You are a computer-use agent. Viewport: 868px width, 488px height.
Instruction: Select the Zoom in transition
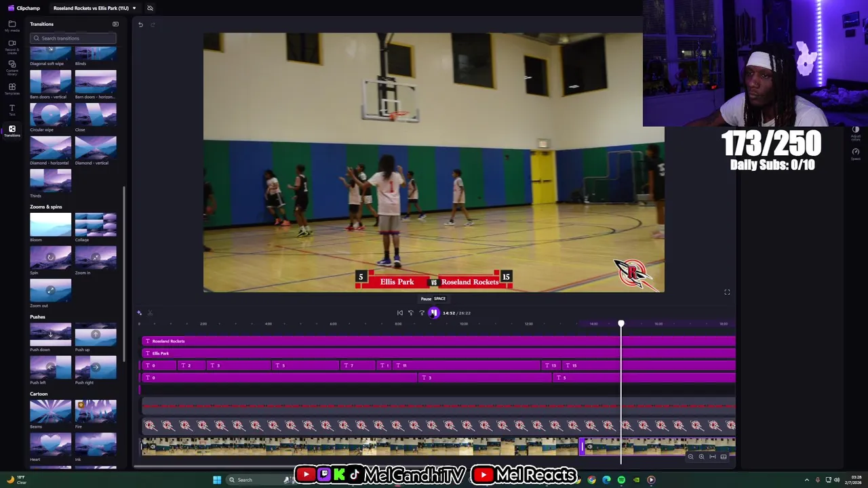(x=96, y=258)
